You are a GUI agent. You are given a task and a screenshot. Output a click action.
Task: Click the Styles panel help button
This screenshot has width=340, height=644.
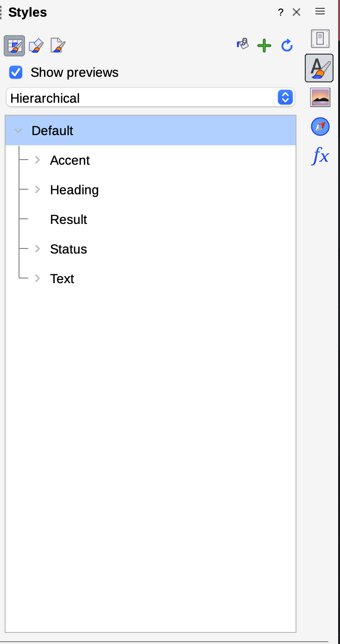tap(281, 12)
